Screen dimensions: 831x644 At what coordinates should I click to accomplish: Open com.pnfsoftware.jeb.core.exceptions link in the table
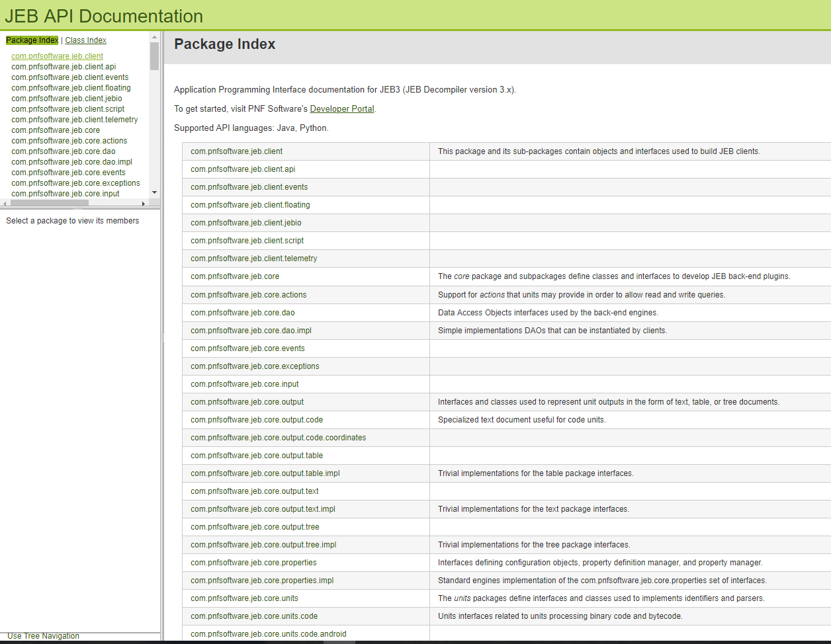tap(255, 366)
